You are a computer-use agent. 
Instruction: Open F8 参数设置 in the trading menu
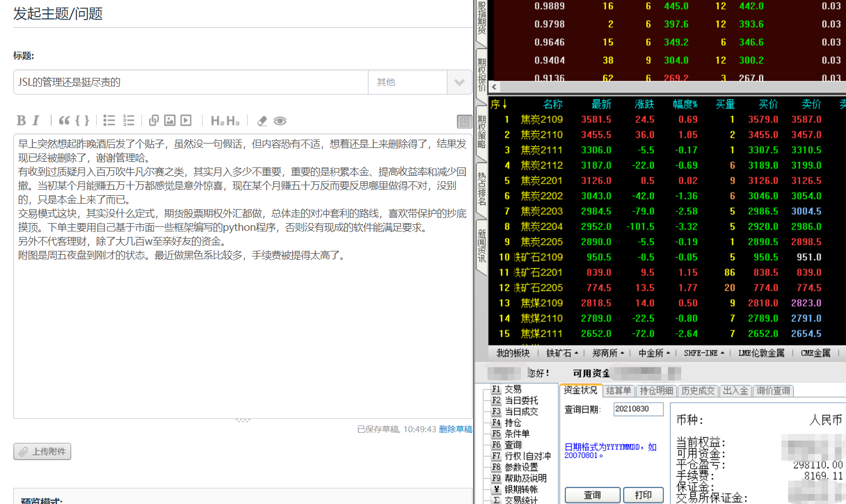tap(515, 467)
